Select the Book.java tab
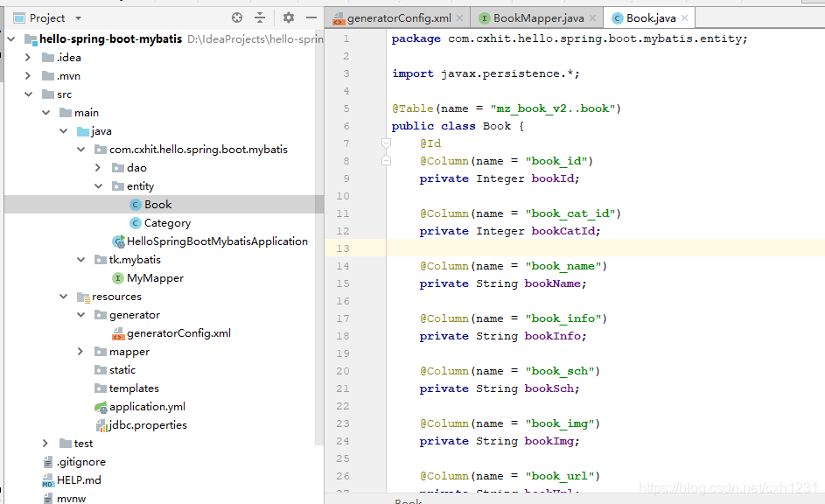Image resolution: width=825 pixels, height=504 pixels. pyautogui.click(x=651, y=18)
